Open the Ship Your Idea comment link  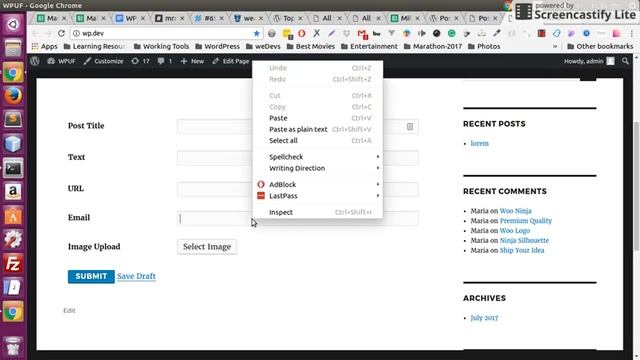pyautogui.click(x=522, y=251)
